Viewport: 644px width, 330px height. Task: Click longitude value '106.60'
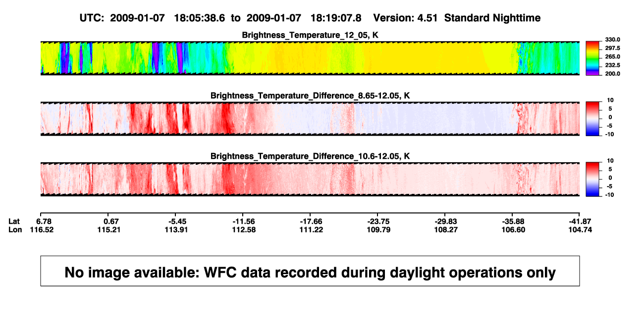[513, 230]
